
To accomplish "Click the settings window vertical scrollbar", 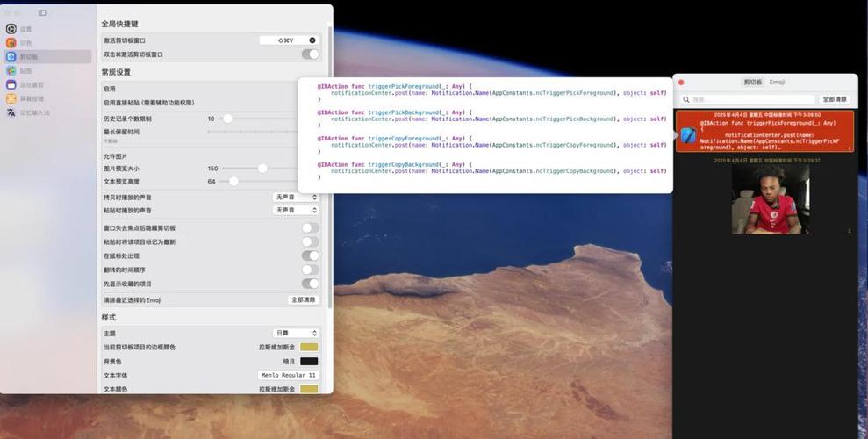I will click(x=330, y=166).
